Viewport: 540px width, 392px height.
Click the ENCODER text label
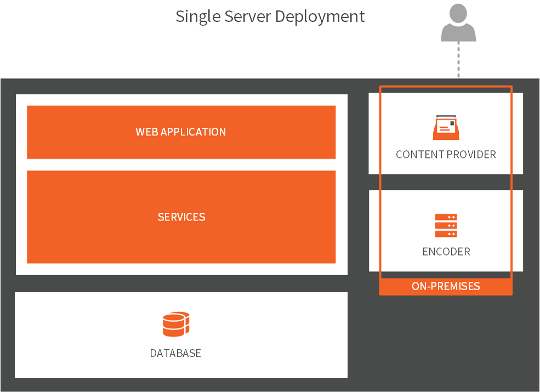446,252
